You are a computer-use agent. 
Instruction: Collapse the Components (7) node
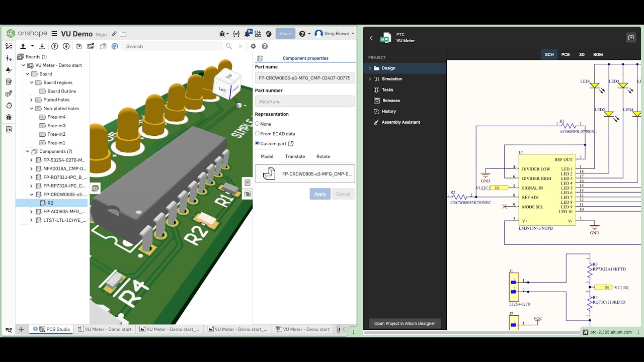tap(28, 151)
